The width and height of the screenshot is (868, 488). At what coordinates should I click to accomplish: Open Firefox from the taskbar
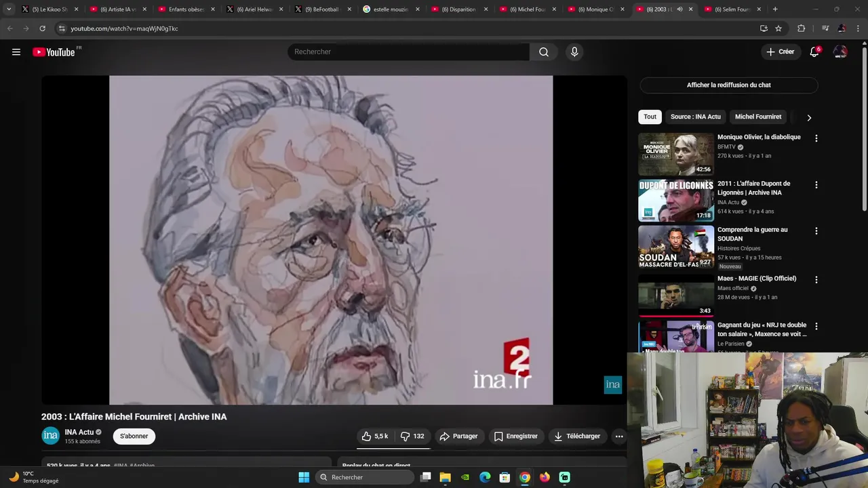coord(545,477)
